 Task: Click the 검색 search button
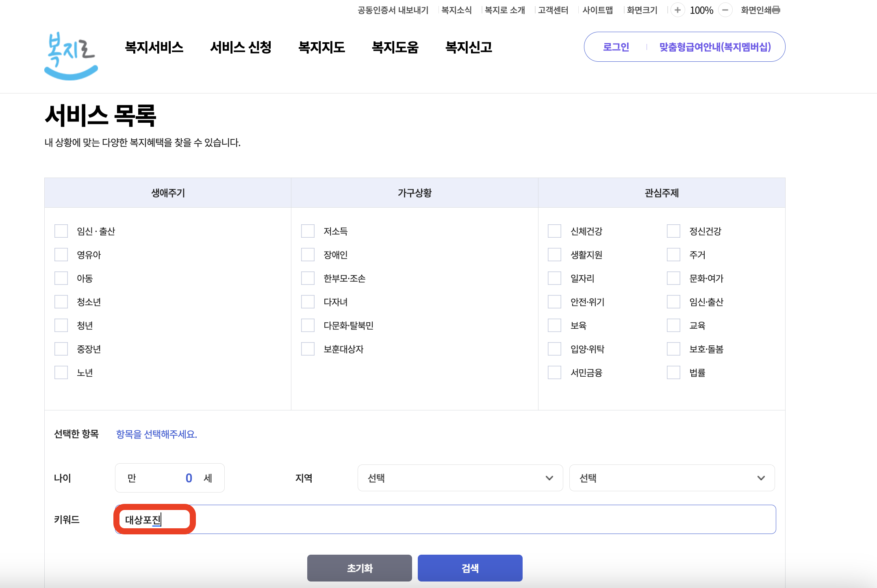coord(470,568)
